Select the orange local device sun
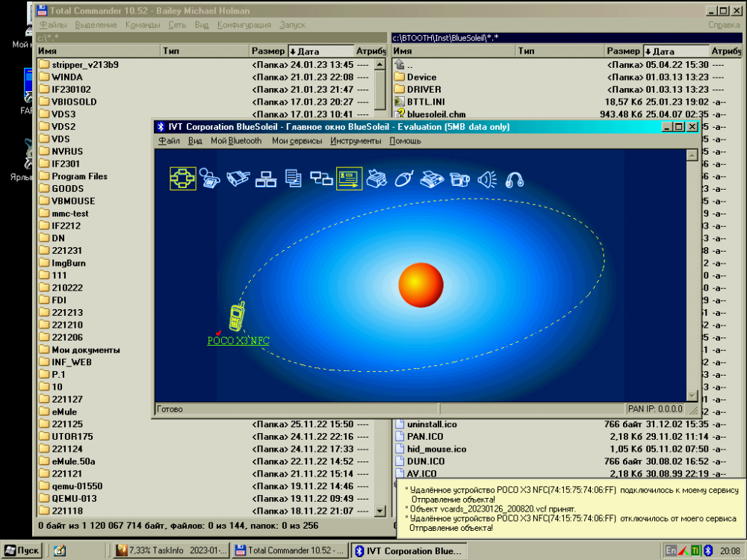747x560 pixels. point(421,284)
